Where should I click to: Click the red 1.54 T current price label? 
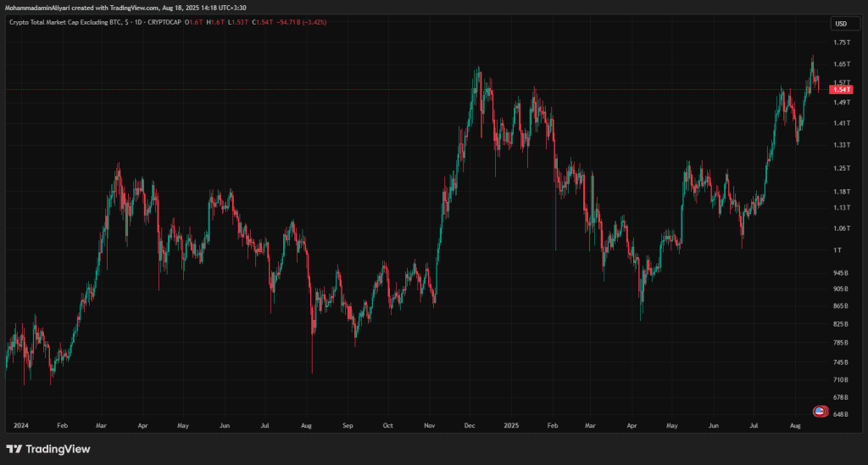coord(842,89)
